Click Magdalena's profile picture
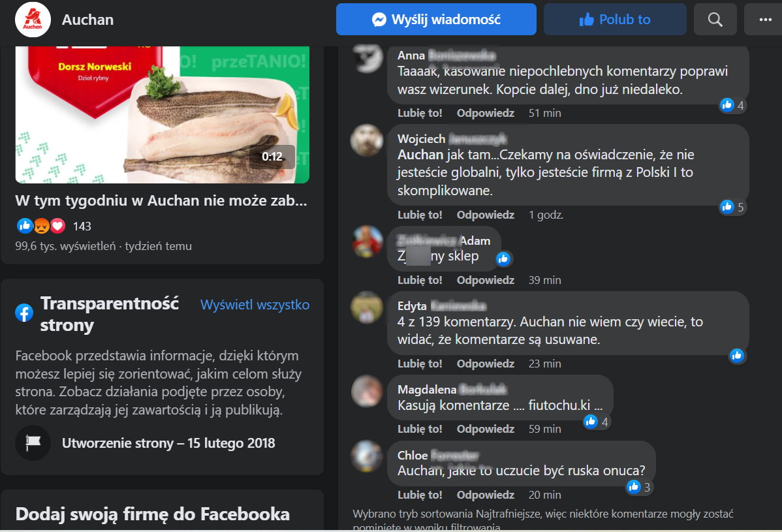782x532 pixels. (x=367, y=391)
